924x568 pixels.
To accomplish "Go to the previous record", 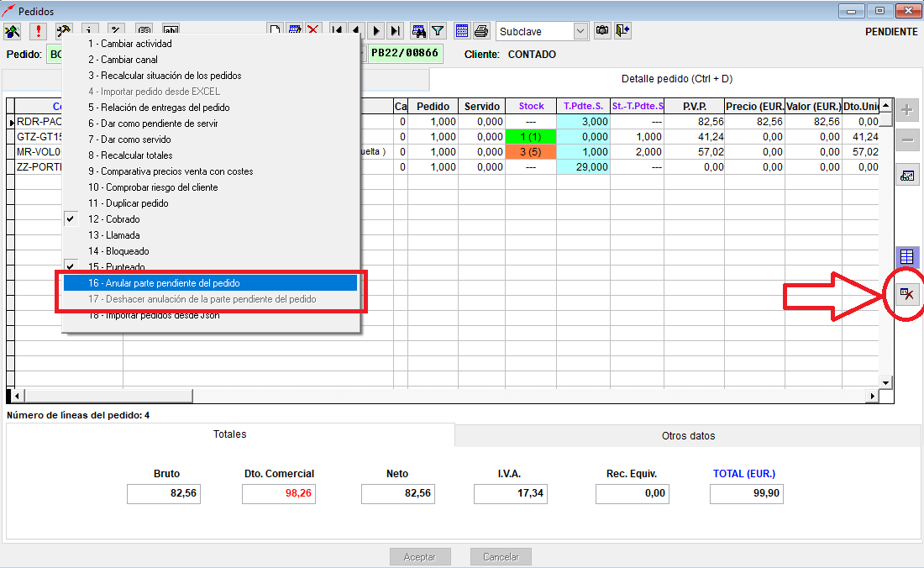I will point(356,30).
